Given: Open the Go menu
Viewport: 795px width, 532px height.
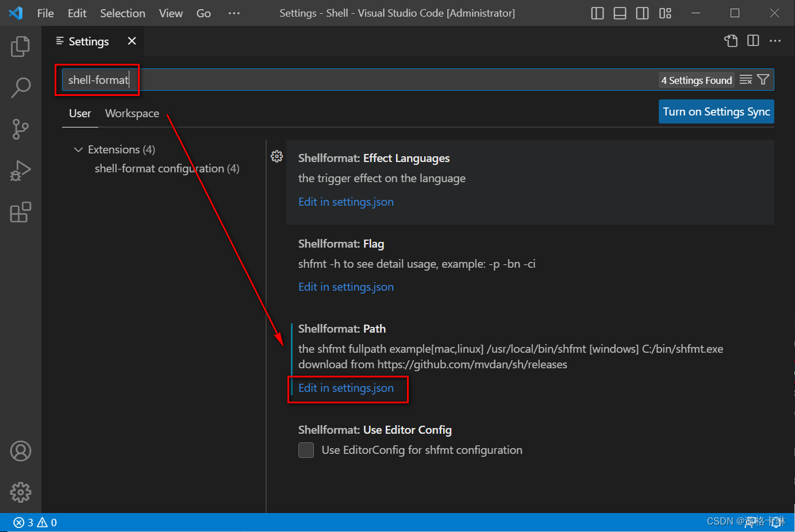Looking at the screenshot, I should pyautogui.click(x=203, y=13).
